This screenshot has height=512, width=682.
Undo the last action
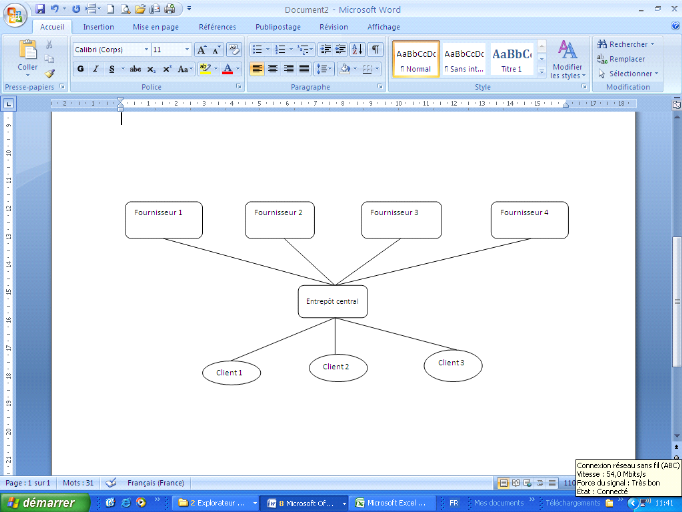pos(55,9)
